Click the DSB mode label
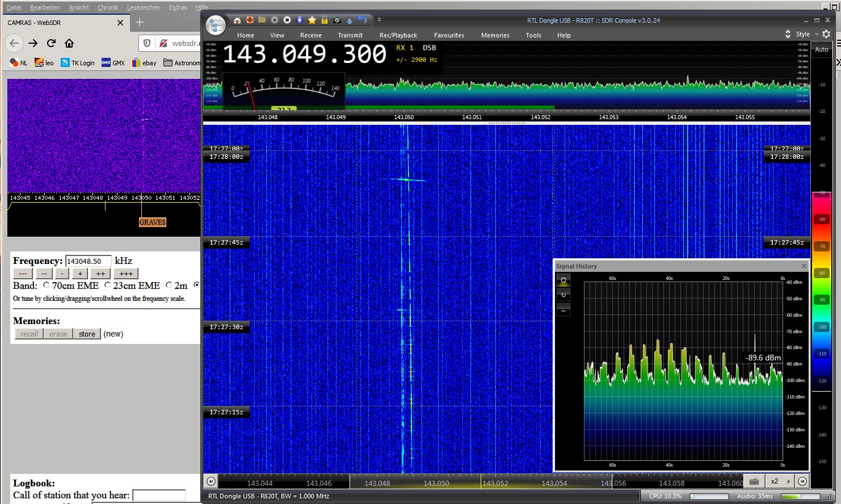 (430, 48)
